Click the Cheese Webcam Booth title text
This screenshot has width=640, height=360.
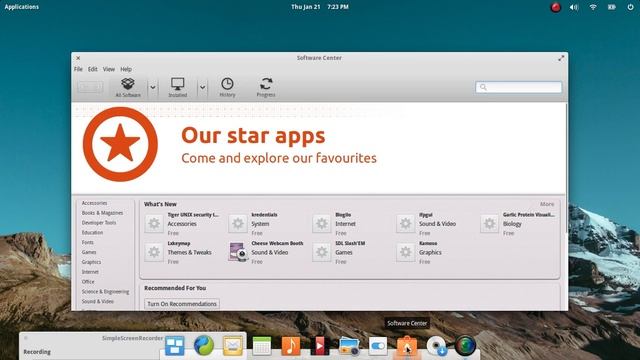(277, 243)
